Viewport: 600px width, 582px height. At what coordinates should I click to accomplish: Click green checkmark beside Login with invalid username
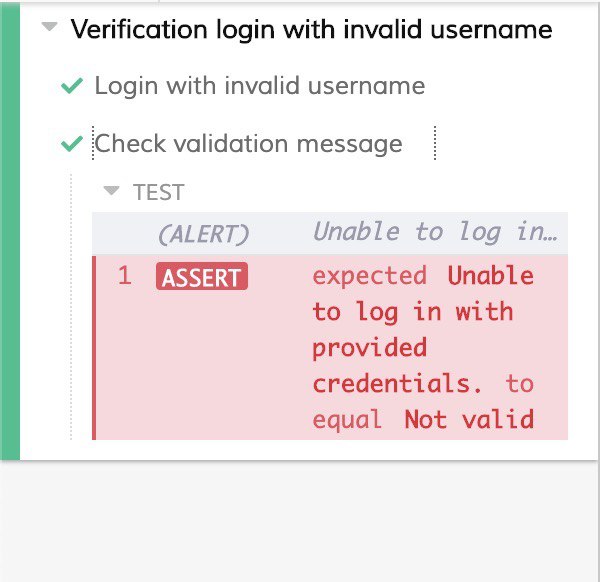(x=71, y=87)
